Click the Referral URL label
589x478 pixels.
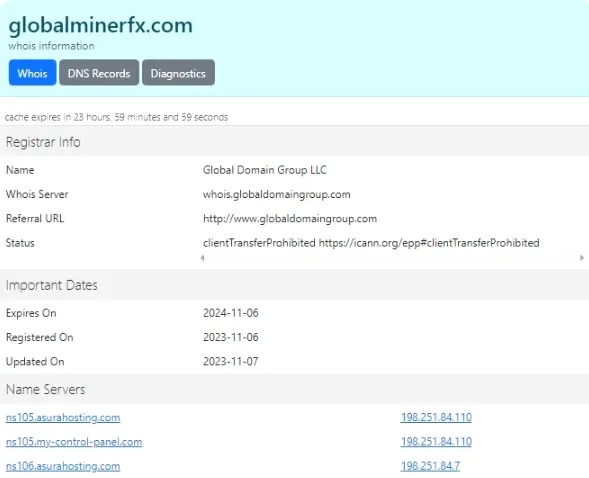click(x=35, y=219)
